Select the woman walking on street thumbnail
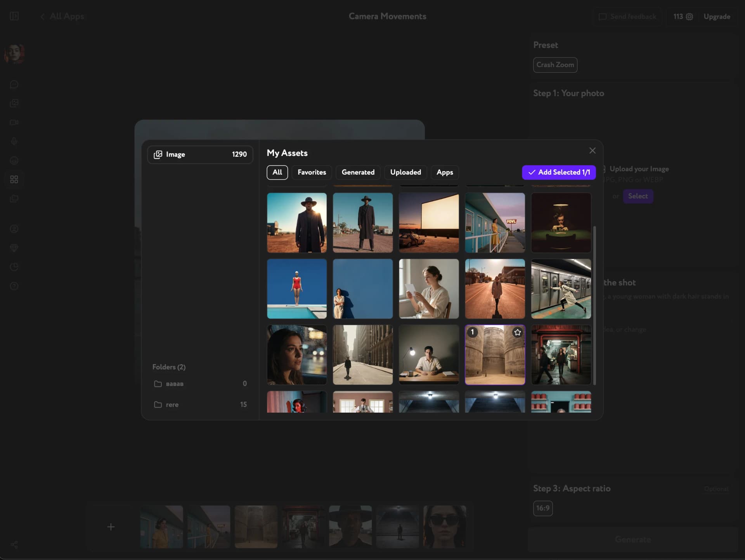The image size is (745, 560). click(495, 289)
